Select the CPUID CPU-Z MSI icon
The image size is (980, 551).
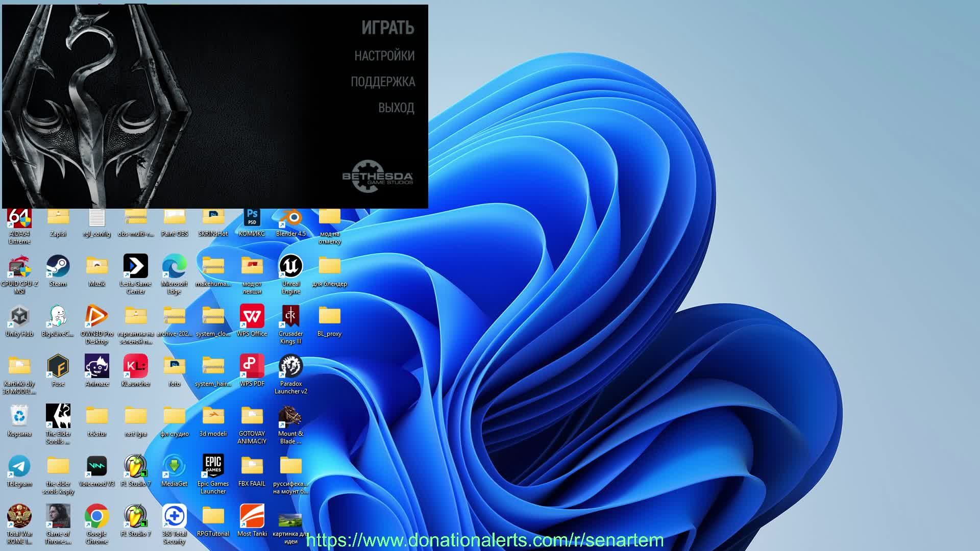pyautogui.click(x=19, y=274)
